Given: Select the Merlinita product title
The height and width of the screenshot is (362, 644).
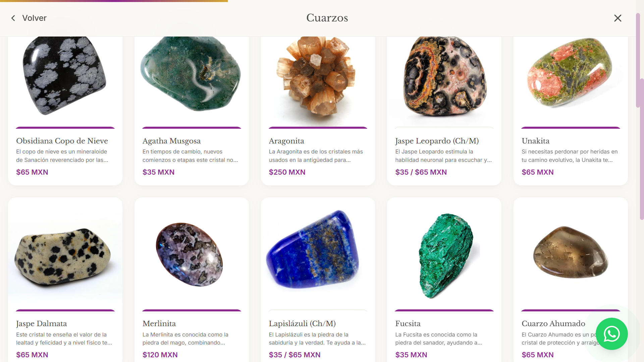Looking at the screenshot, I should (159, 323).
